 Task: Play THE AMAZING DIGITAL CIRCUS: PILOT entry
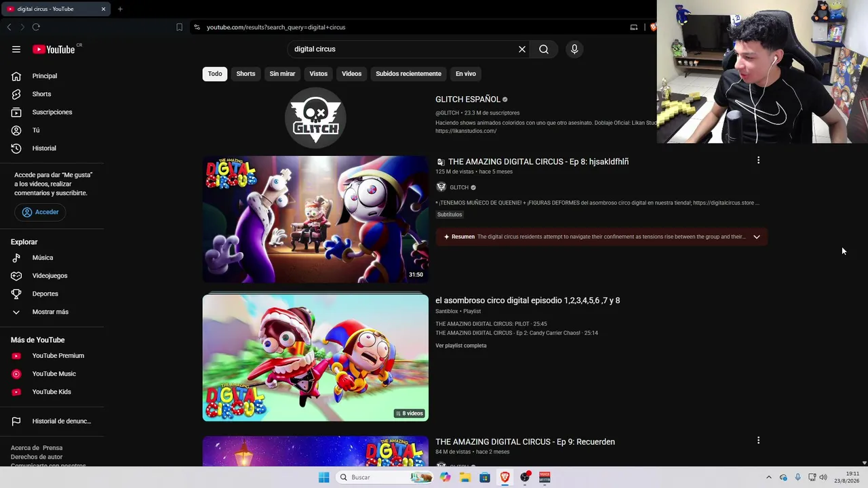click(x=491, y=324)
